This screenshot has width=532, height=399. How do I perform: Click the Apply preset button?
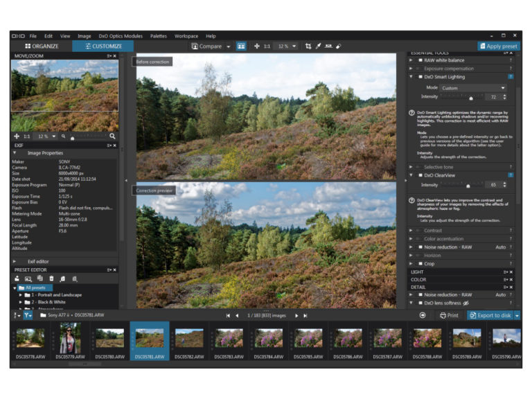tap(499, 46)
